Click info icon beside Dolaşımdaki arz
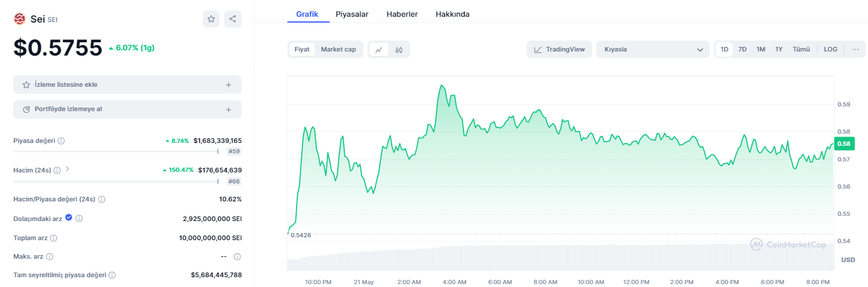This screenshot has width=868, height=287. coord(79,219)
